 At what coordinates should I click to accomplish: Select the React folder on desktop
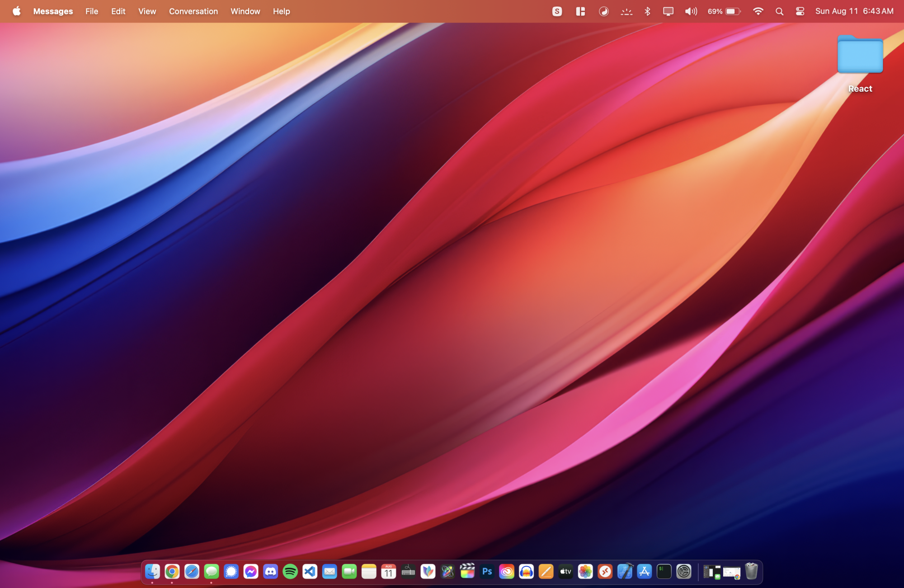[x=860, y=55]
